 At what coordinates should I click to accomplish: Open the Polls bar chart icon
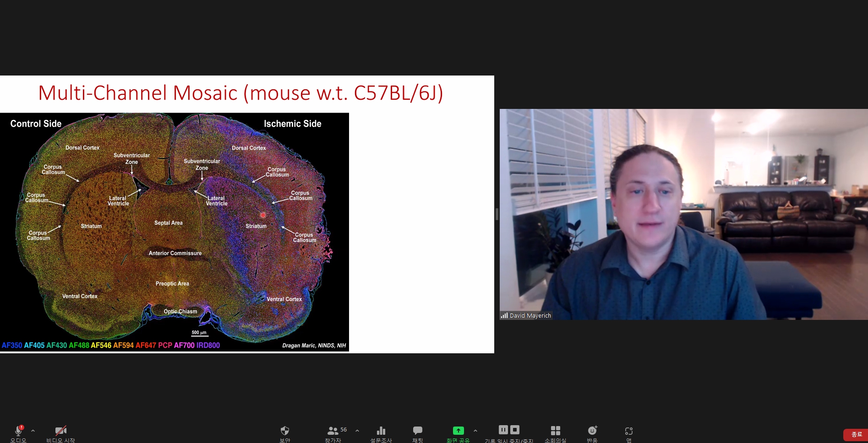tap(381, 431)
